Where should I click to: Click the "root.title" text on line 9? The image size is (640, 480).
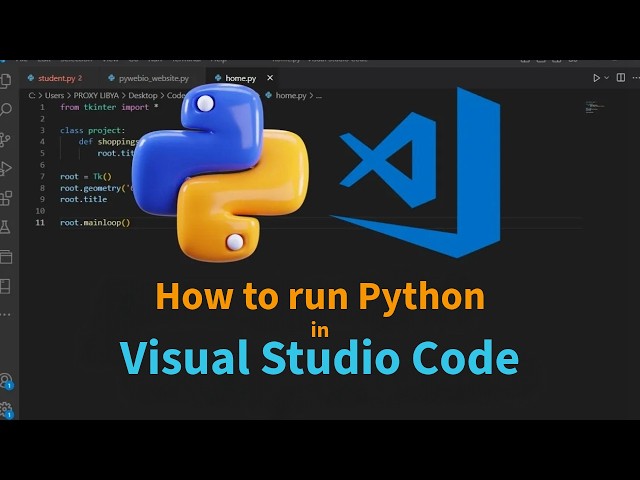tap(83, 199)
